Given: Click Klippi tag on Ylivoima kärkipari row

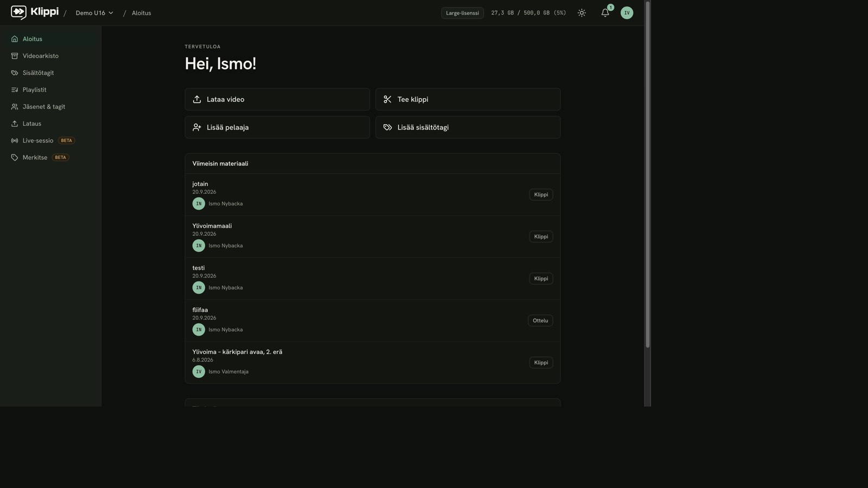Looking at the screenshot, I should pyautogui.click(x=541, y=363).
